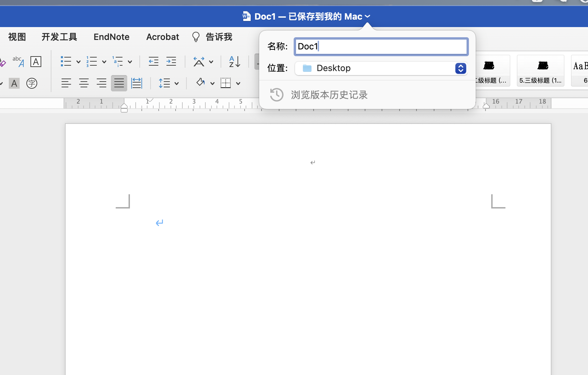The width and height of the screenshot is (588, 375).
Task: Click the 名称 filename field containing Doc1
Action: pos(381,47)
